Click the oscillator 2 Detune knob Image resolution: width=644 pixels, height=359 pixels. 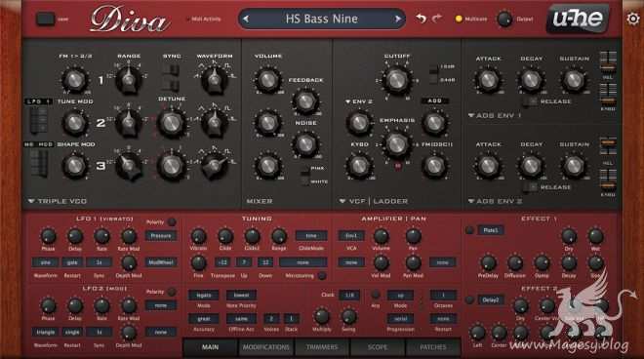(x=172, y=123)
